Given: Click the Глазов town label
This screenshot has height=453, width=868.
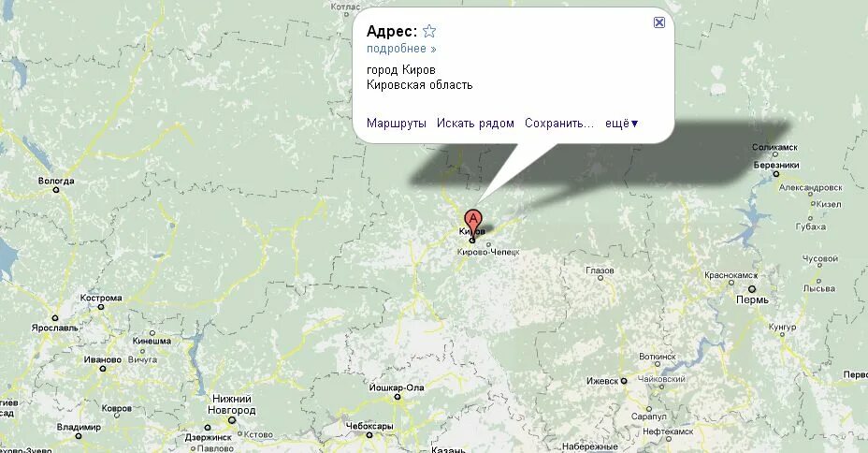Looking at the screenshot, I should (600, 270).
